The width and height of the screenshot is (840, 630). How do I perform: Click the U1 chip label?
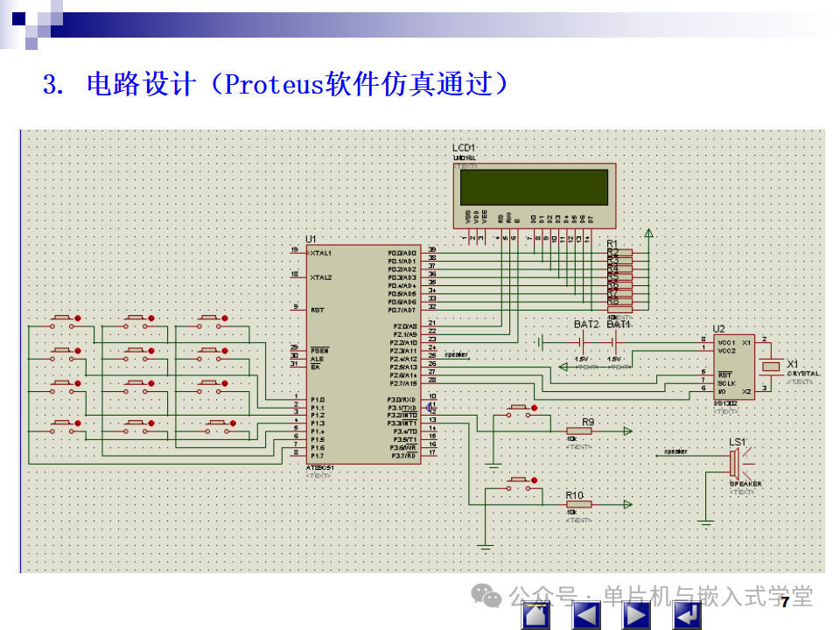point(311,239)
